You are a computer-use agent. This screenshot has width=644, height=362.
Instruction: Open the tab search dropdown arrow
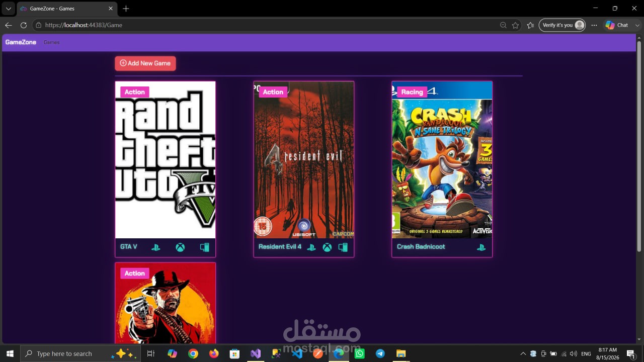(9, 9)
